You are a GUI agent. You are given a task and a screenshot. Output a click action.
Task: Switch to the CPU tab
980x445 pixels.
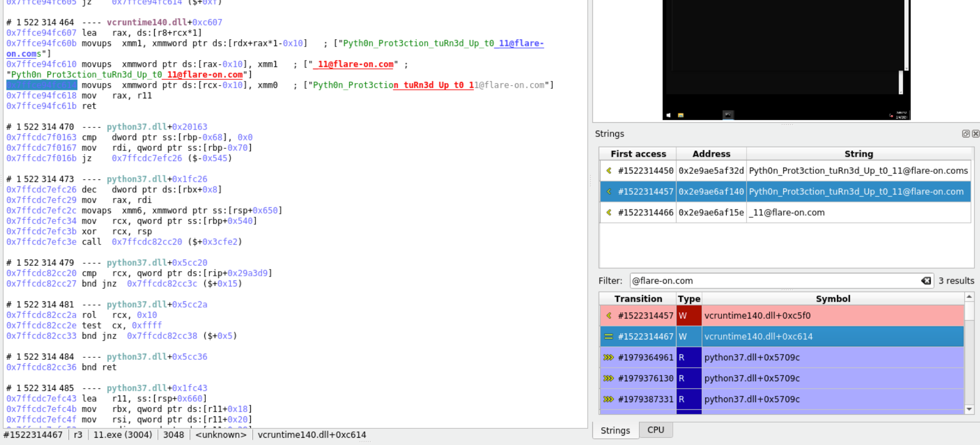tap(656, 430)
